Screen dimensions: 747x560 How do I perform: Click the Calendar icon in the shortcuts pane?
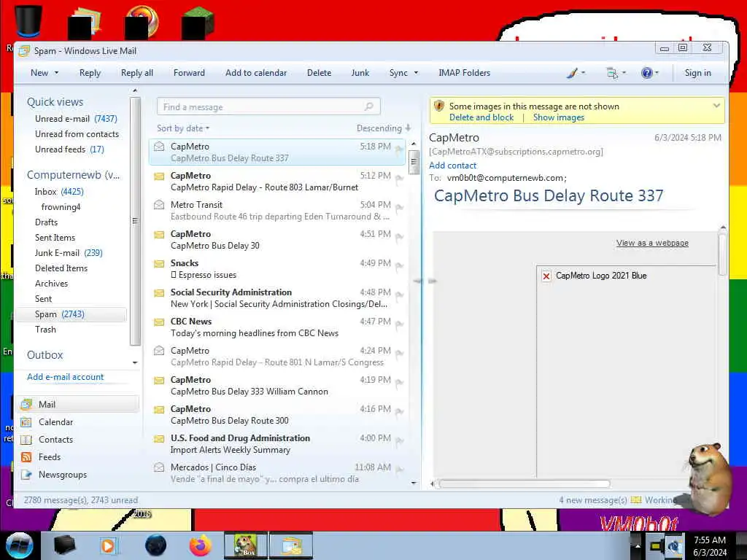tap(26, 422)
